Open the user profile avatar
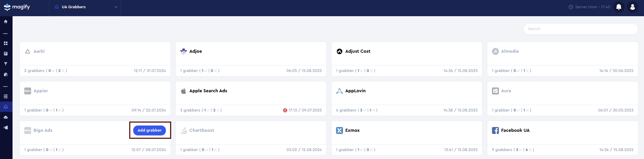 (x=632, y=7)
